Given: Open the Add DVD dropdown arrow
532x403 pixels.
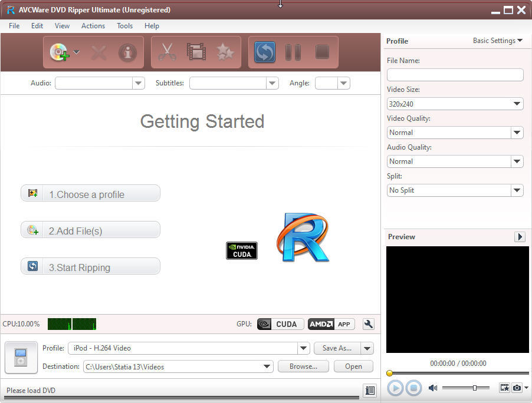Looking at the screenshot, I should [76, 52].
